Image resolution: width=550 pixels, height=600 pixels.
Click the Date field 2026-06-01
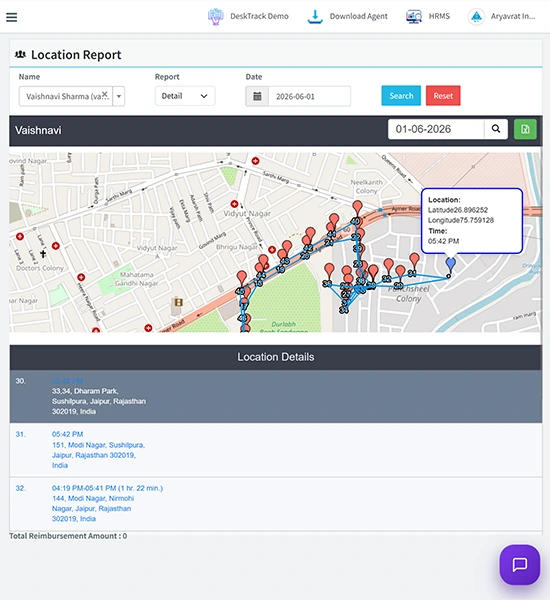(309, 96)
